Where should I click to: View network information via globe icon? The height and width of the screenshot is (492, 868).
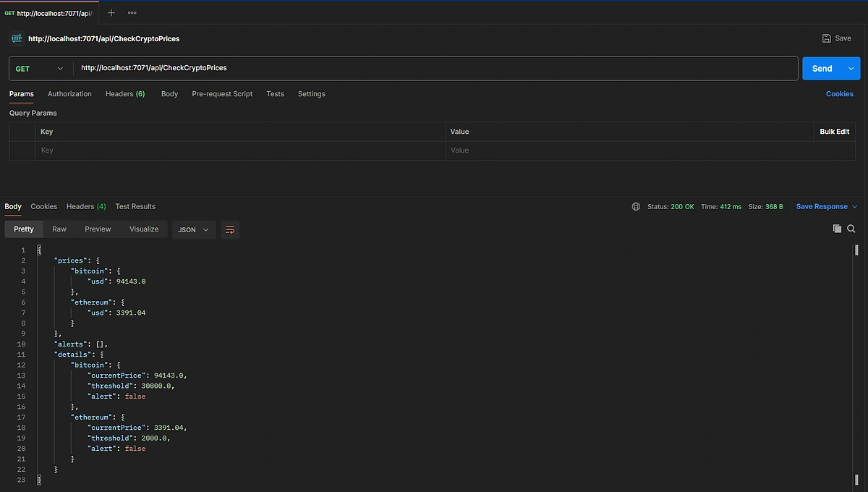pos(636,206)
